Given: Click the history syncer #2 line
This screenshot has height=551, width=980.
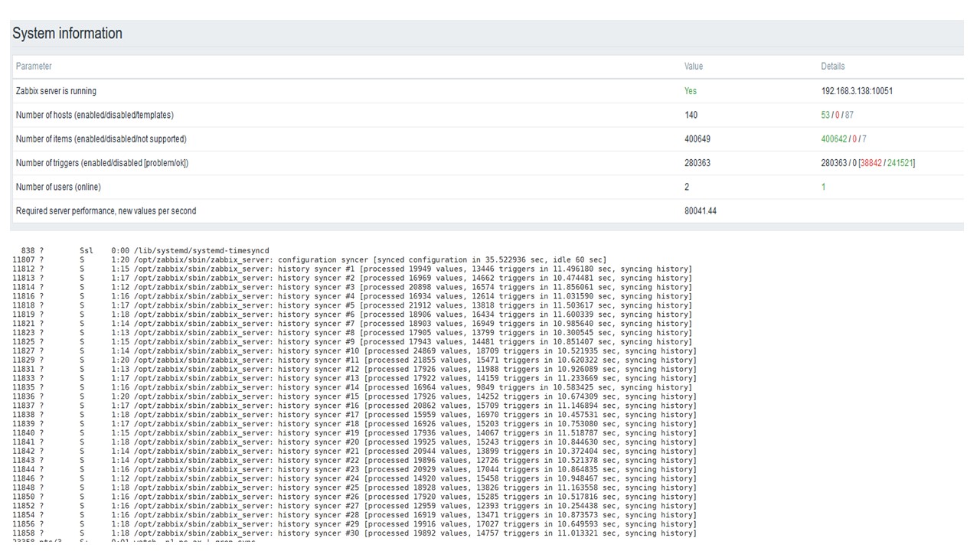Looking at the screenshot, I should click(x=352, y=279).
